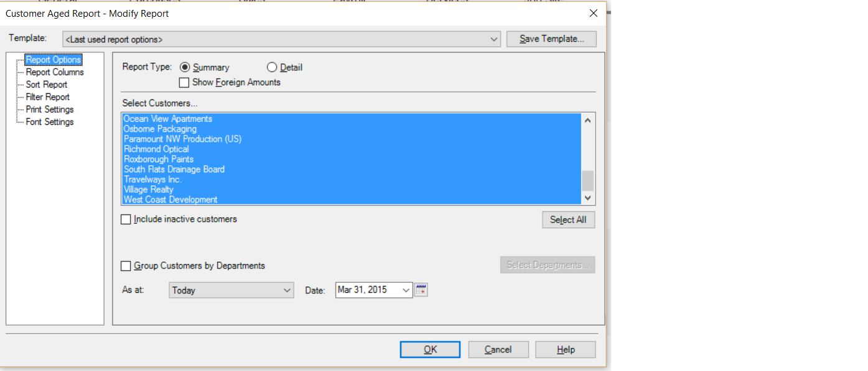Select the Detail report type

click(272, 67)
